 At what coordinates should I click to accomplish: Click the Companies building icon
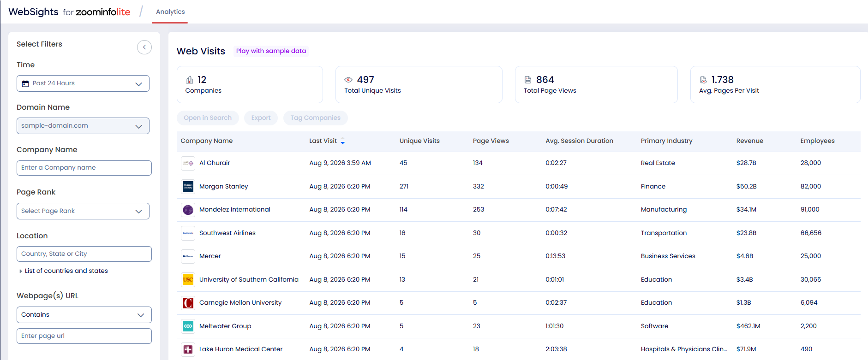click(x=190, y=80)
